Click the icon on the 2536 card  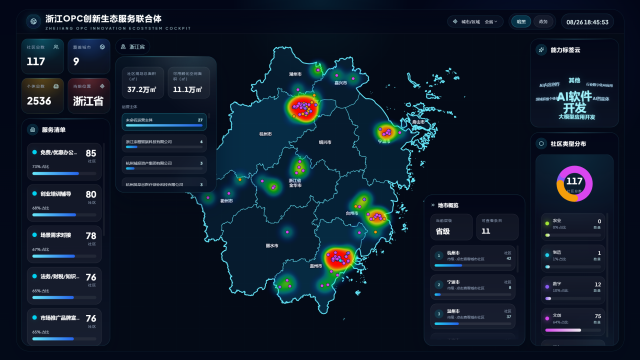click(56, 86)
